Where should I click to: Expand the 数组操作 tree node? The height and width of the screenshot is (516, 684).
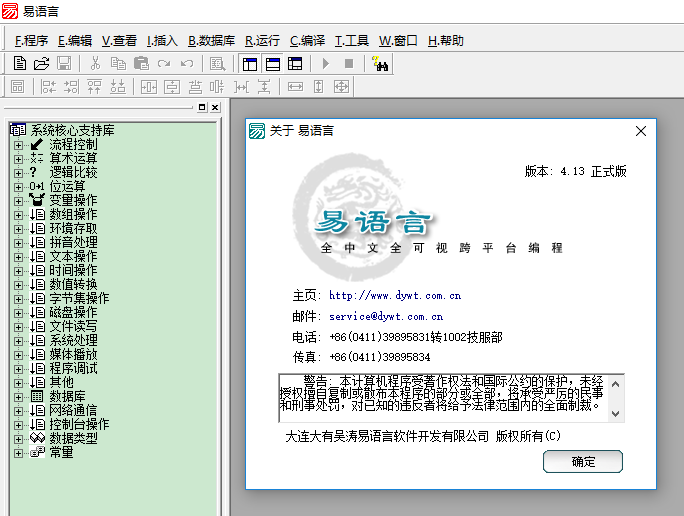pyautogui.click(x=18, y=215)
